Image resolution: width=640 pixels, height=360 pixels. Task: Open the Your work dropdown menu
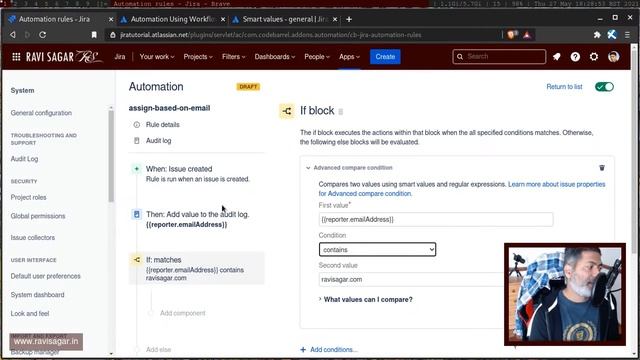[x=157, y=57]
